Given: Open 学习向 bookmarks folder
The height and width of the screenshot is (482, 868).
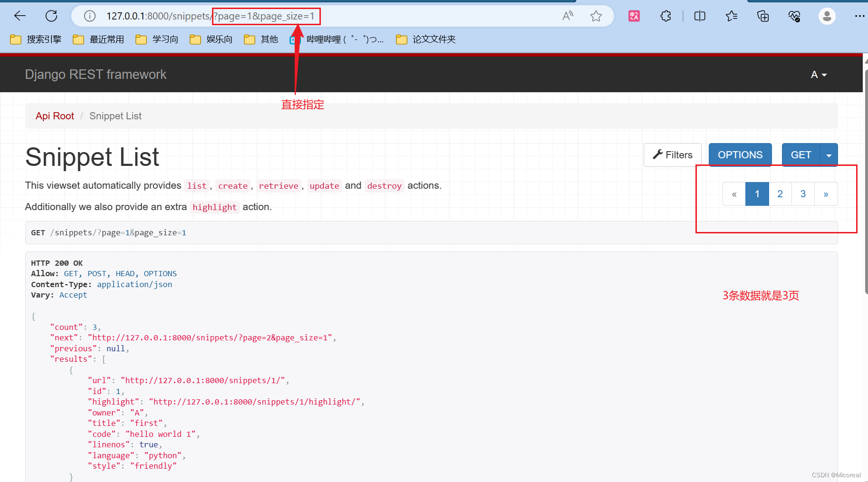Looking at the screenshot, I should coord(157,39).
